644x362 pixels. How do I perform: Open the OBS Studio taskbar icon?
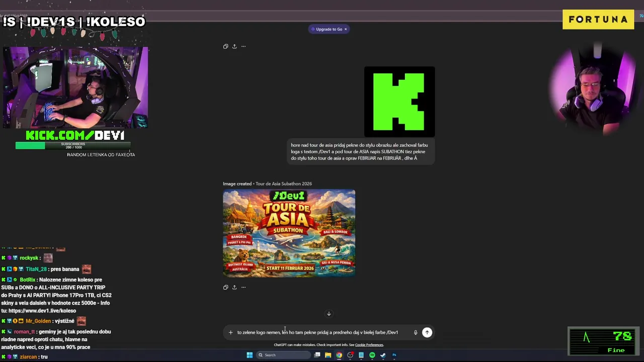coord(350,355)
